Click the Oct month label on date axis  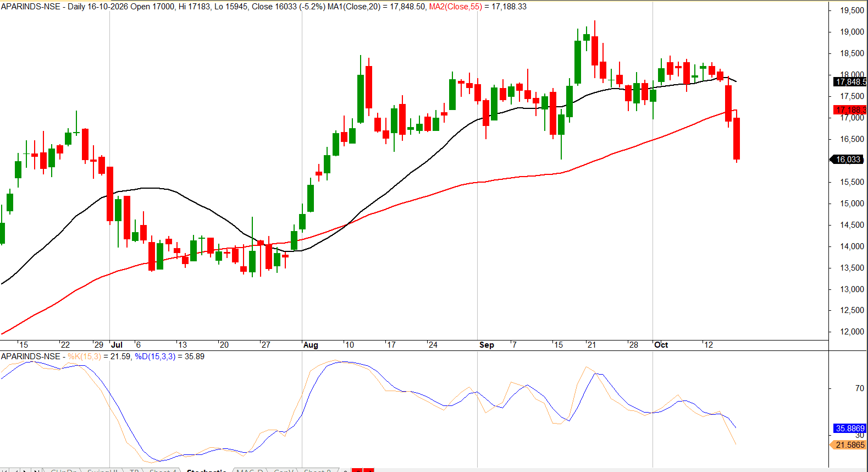[x=661, y=345]
